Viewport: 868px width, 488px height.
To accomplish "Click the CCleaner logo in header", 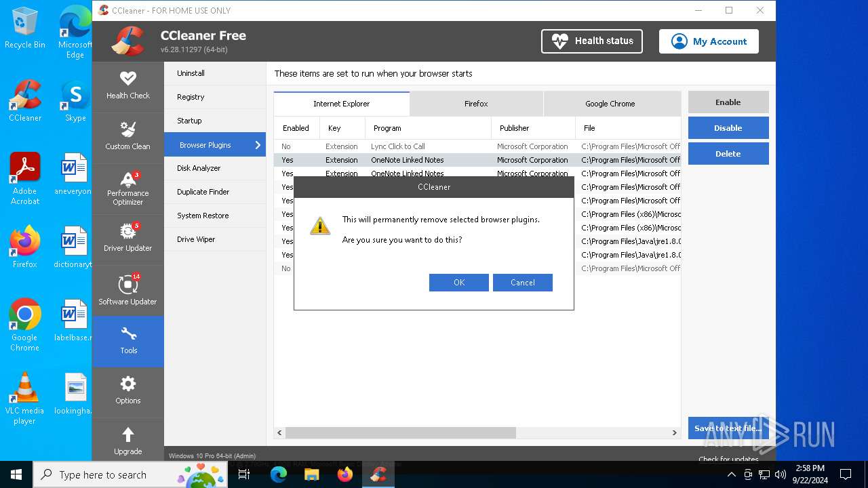I will point(128,41).
